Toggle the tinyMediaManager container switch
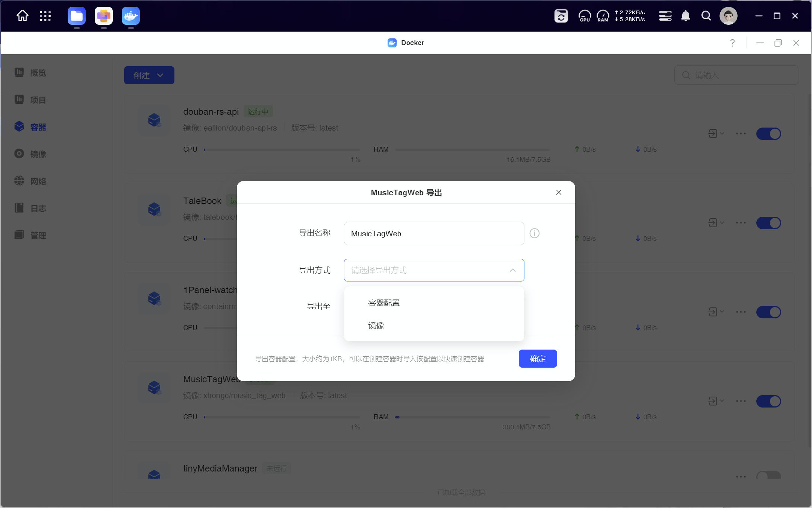812x508 pixels. pos(769,475)
